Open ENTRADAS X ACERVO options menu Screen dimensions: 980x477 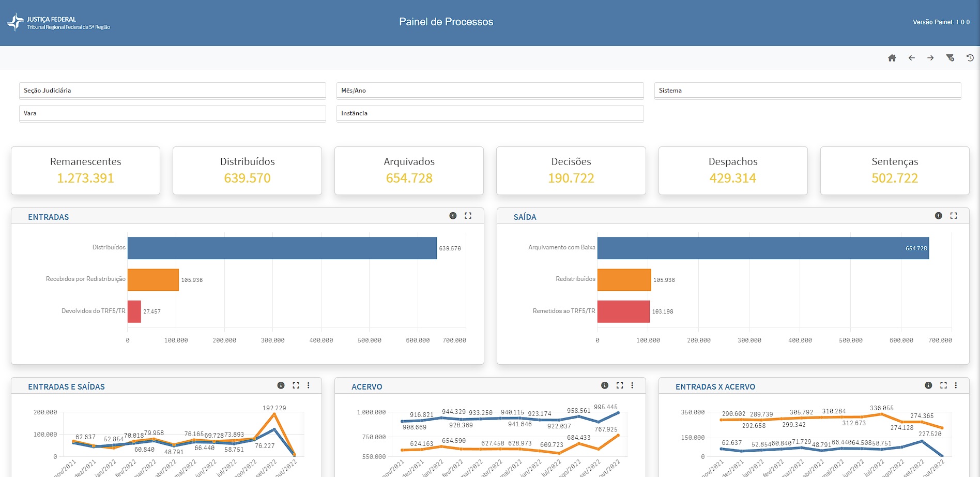coord(956,385)
